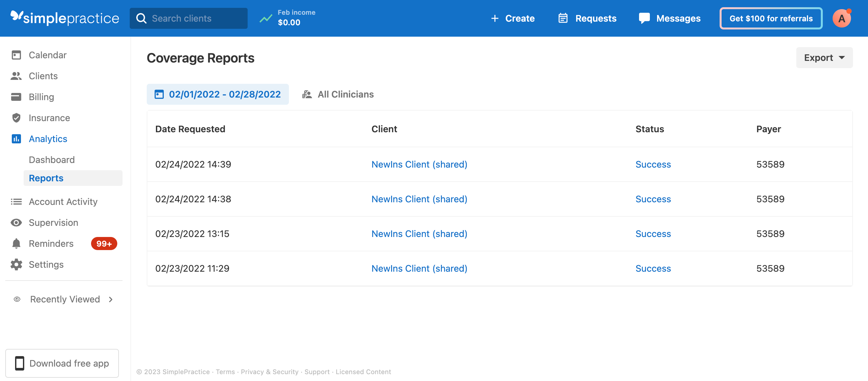Click the Supervision eye icon
Image resolution: width=868 pixels, height=381 pixels.
(x=16, y=223)
